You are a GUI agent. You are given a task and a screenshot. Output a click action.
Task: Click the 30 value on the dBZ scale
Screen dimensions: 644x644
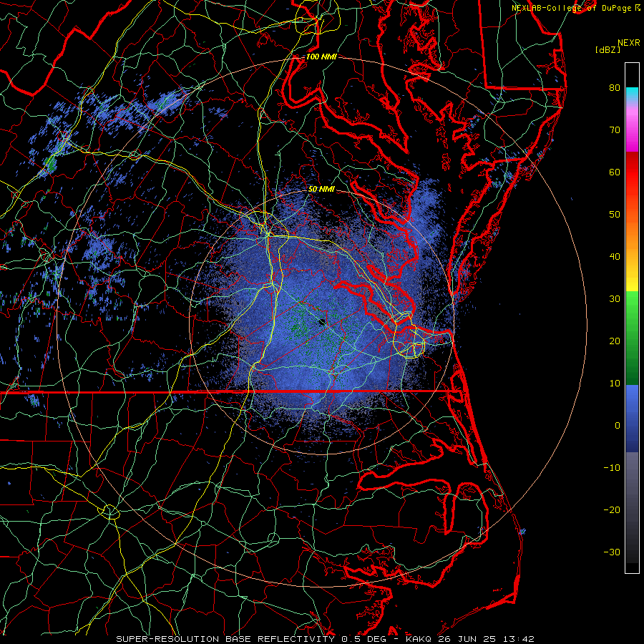(615, 298)
